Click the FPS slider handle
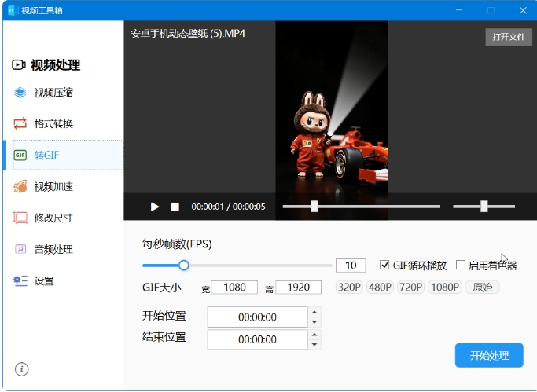 [184, 265]
